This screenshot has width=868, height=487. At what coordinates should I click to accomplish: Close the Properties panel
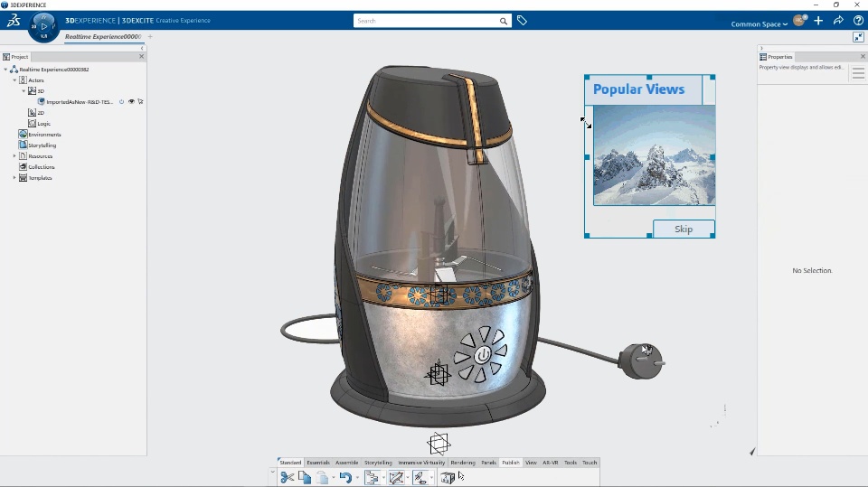863,56
